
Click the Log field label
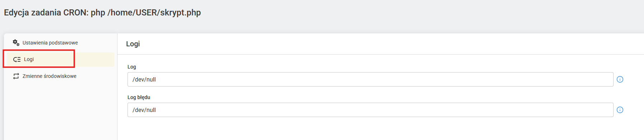coord(132,67)
